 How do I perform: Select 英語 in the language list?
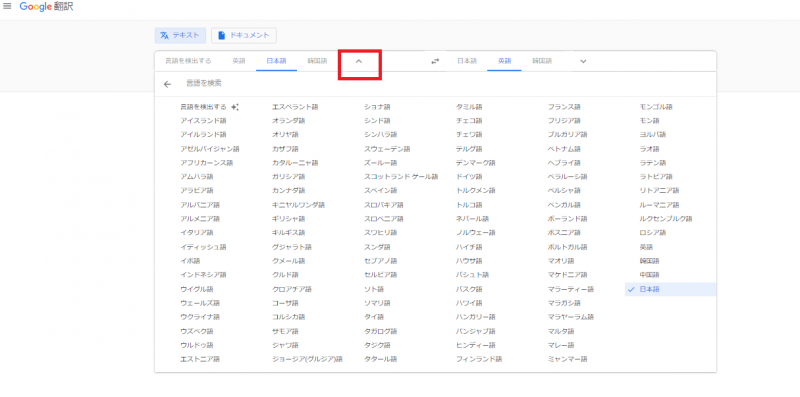click(x=646, y=246)
